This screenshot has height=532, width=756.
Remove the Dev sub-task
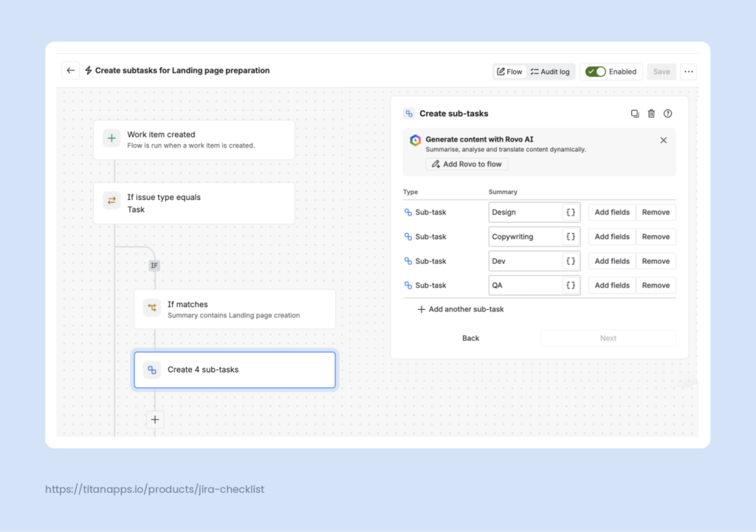point(656,261)
